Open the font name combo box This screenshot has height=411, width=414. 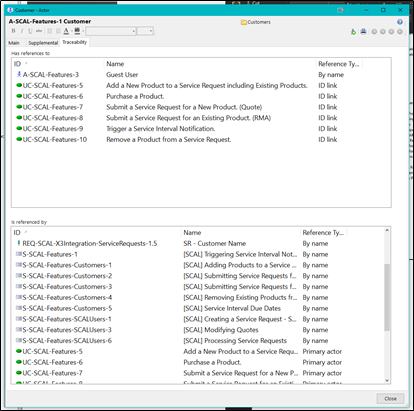pyautogui.click(x=111, y=31)
